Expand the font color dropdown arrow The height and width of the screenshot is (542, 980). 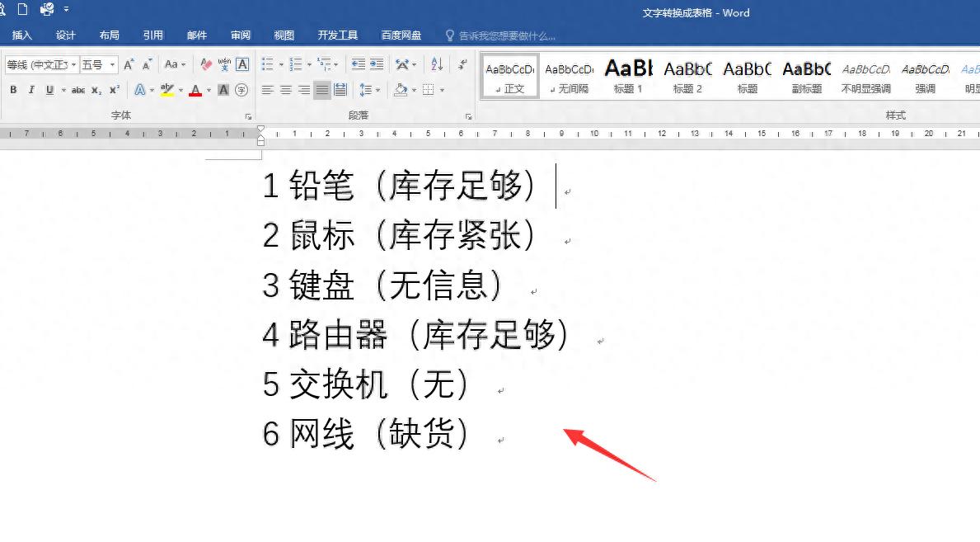pos(209,90)
